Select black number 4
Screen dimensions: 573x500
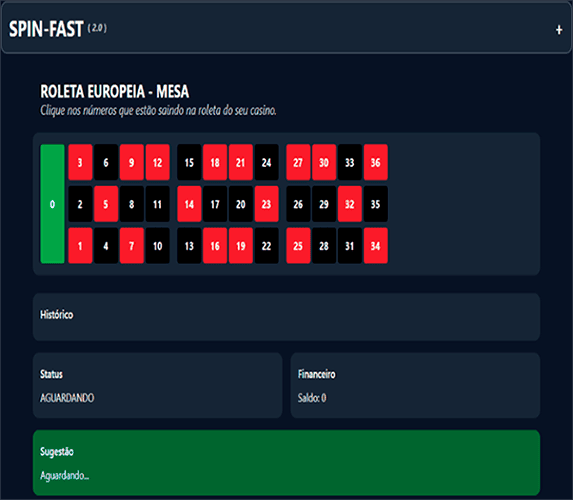pyautogui.click(x=106, y=246)
